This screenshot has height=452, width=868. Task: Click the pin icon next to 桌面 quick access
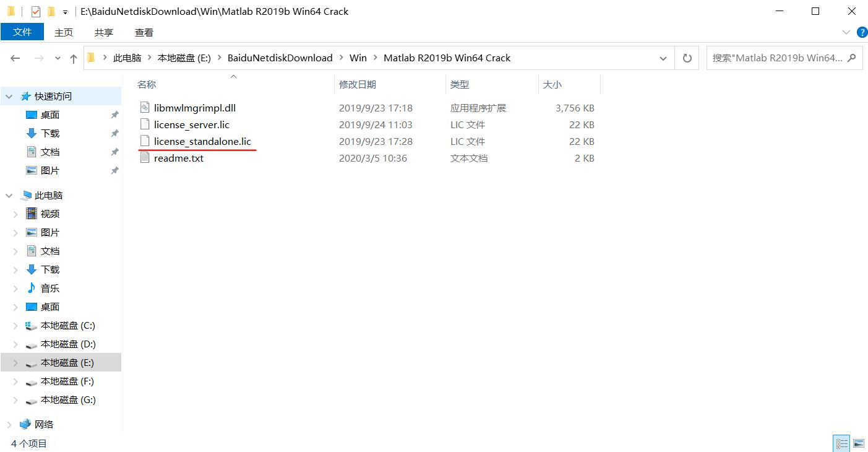pyautogui.click(x=114, y=115)
